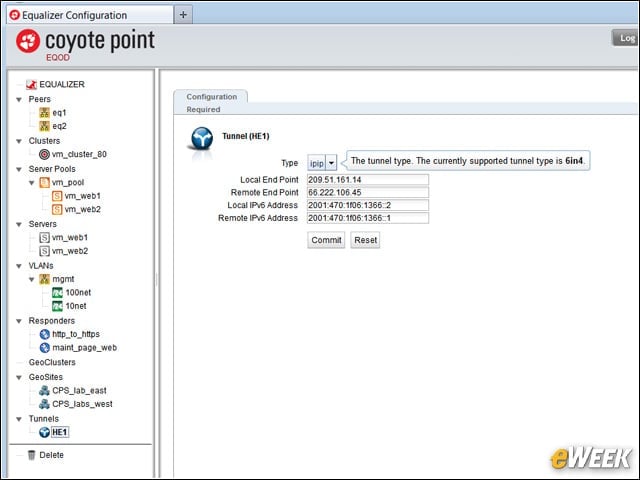The width and height of the screenshot is (640, 480).
Task: Collapse the Servers tree section
Action: point(19,224)
